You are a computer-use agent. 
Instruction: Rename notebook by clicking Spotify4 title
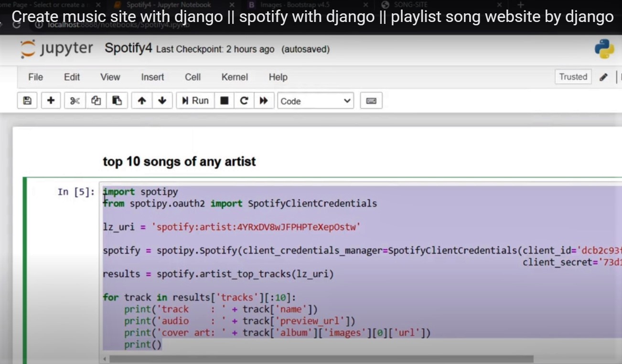tap(128, 48)
